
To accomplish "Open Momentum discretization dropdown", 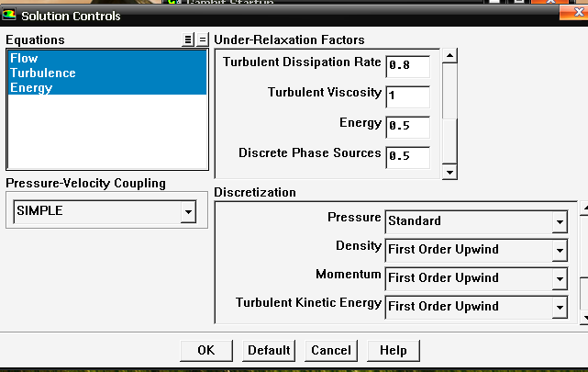I will pos(560,278).
